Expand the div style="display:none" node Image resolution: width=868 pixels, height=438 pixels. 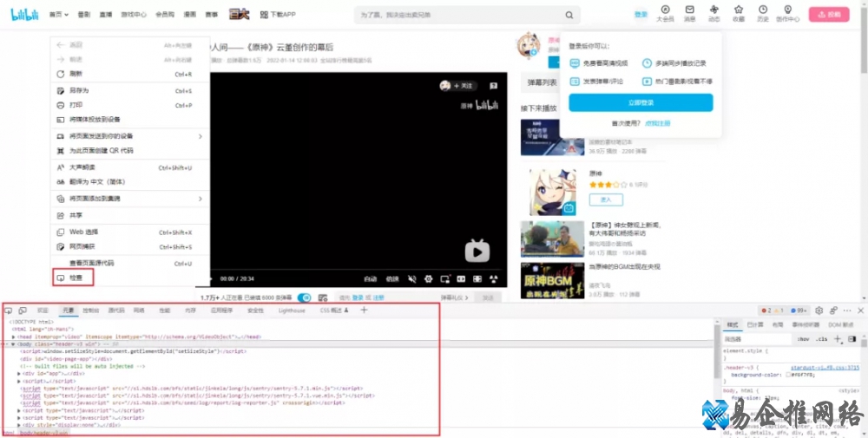20,425
